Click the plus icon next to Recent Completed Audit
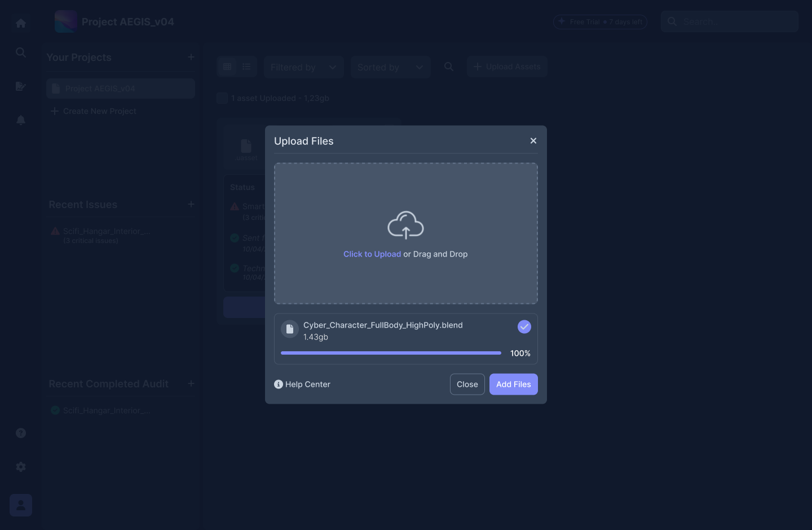 [191, 383]
